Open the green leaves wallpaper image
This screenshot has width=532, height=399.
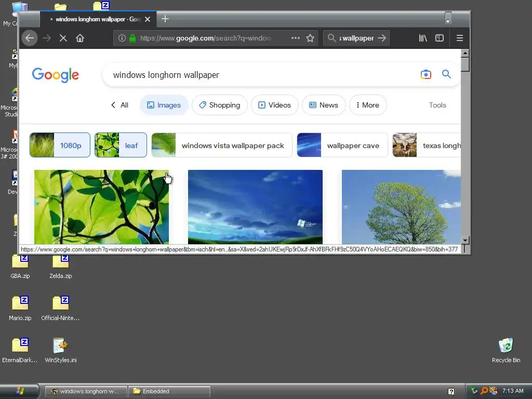(101, 207)
